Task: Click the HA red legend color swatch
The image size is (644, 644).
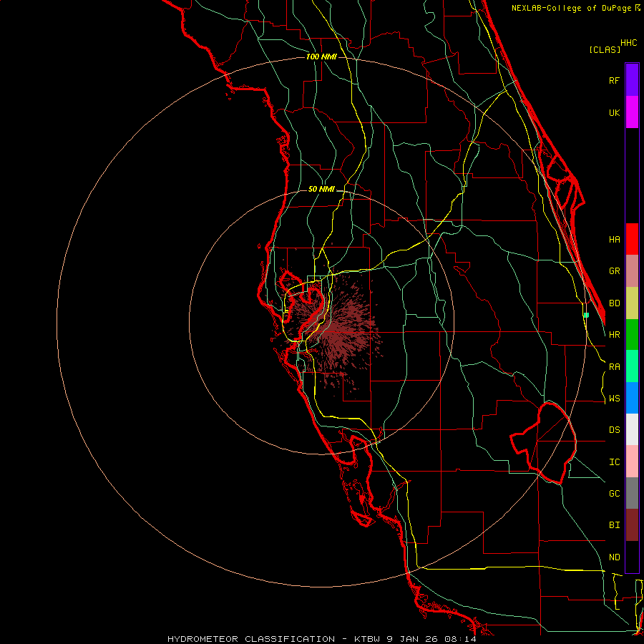Action: tap(632, 239)
